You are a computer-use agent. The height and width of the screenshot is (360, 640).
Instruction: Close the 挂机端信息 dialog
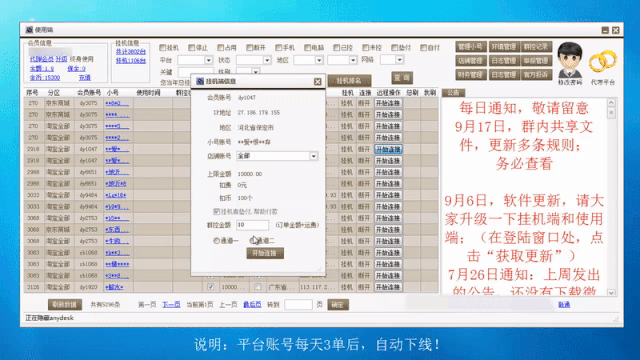pos(317,81)
